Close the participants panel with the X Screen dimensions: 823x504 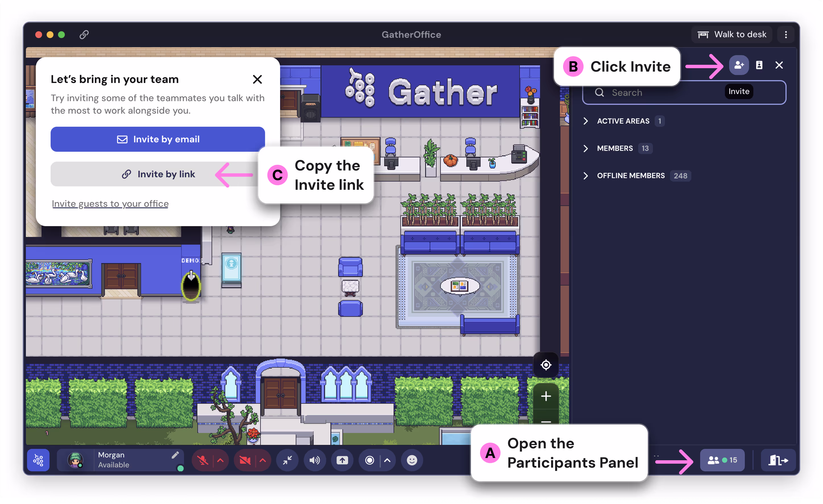tap(779, 65)
